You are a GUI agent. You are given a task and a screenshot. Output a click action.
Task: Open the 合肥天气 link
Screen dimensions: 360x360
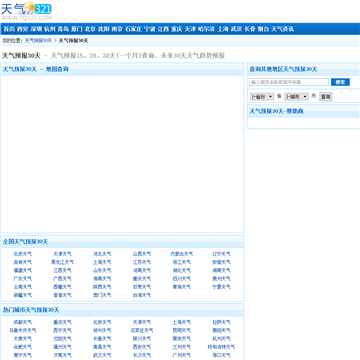point(23,347)
